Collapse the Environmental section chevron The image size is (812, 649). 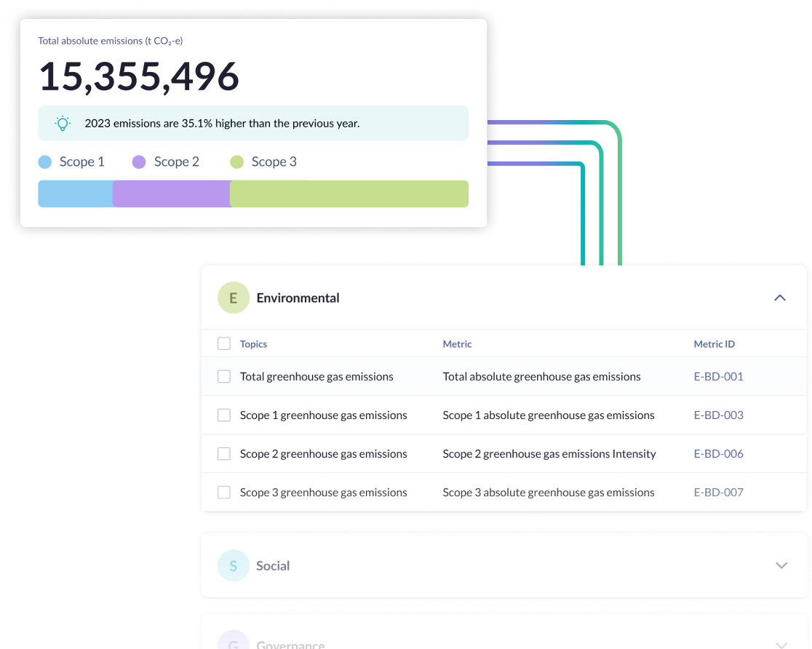click(780, 298)
